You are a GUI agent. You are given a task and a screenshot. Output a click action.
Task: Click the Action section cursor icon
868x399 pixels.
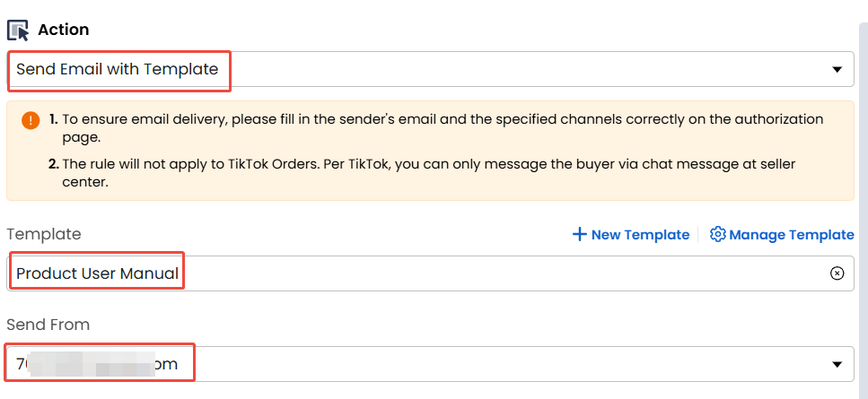(18, 30)
